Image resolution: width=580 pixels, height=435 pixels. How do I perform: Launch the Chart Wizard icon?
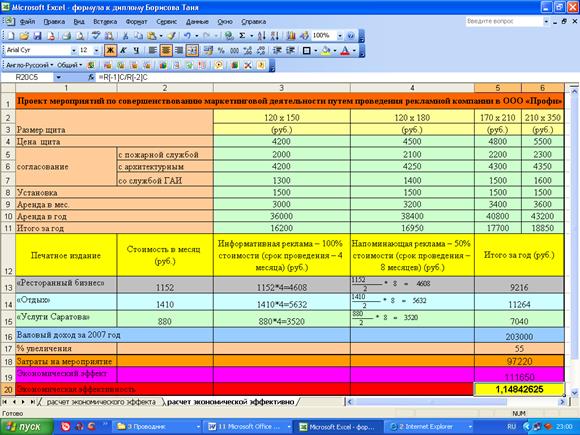tap(291, 36)
